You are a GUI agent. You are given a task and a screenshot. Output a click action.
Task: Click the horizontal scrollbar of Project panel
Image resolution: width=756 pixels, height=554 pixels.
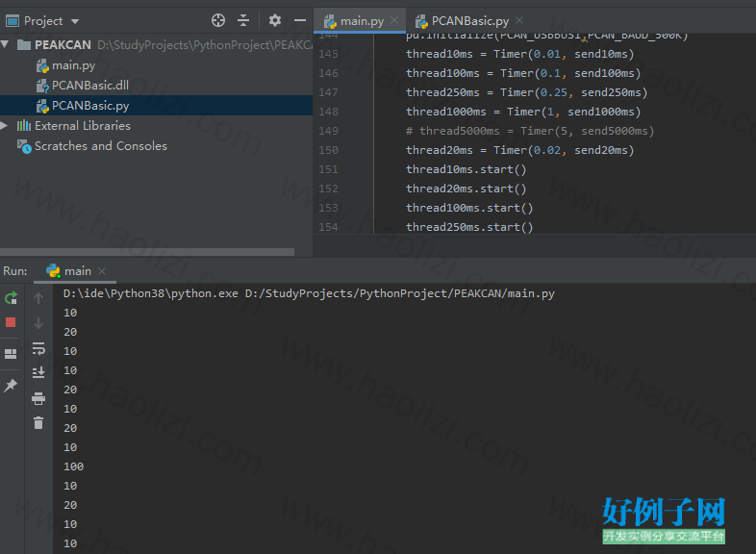pos(147,252)
